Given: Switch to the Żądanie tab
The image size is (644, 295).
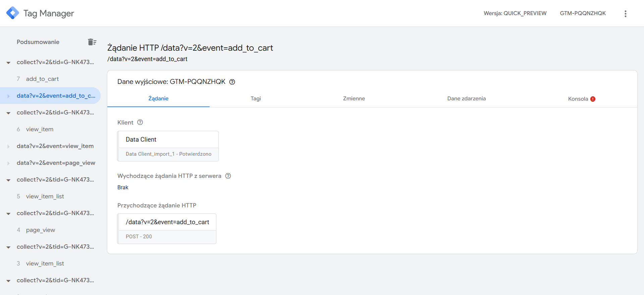Looking at the screenshot, I should (x=158, y=99).
